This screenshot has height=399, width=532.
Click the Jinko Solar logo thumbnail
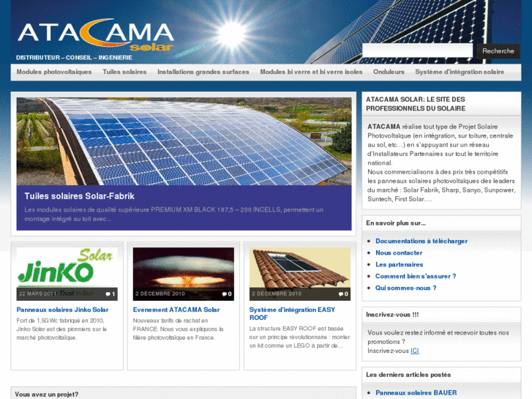[x=67, y=274]
